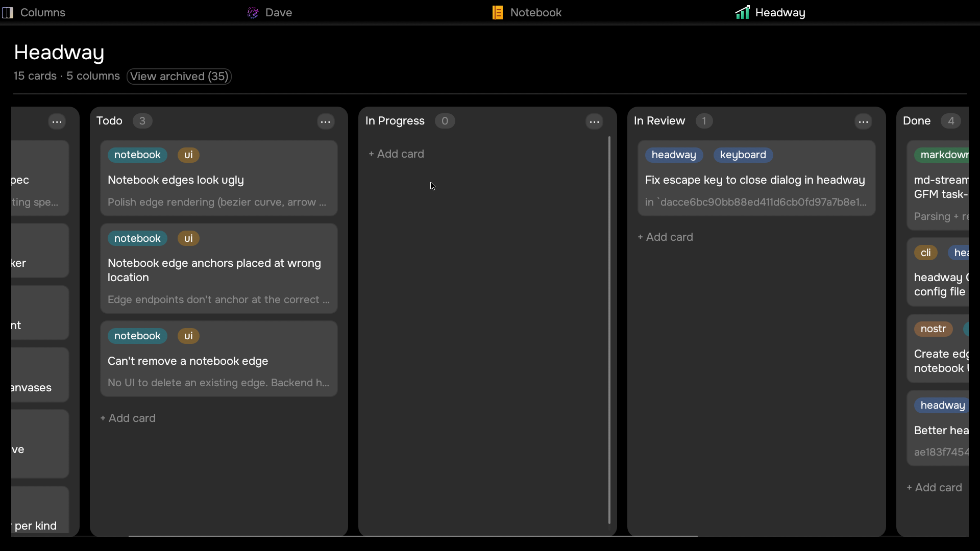Viewport: 980px width, 551px height.
Task: Click the In Progress column vertical scrollbar
Action: click(x=609, y=330)
